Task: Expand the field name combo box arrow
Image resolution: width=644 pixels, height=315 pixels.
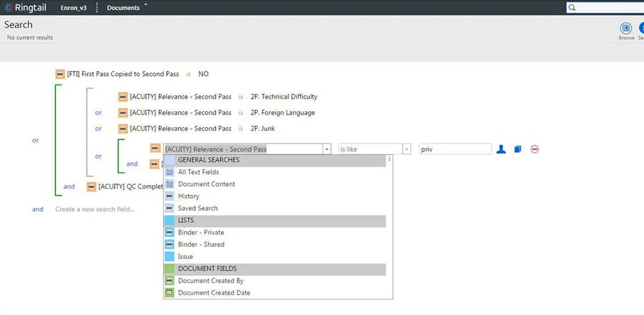Action: coord(327,149)
